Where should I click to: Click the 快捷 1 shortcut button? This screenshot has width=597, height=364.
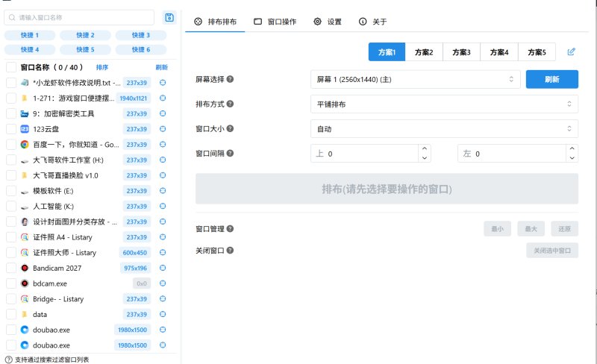(x=30, y=35)
